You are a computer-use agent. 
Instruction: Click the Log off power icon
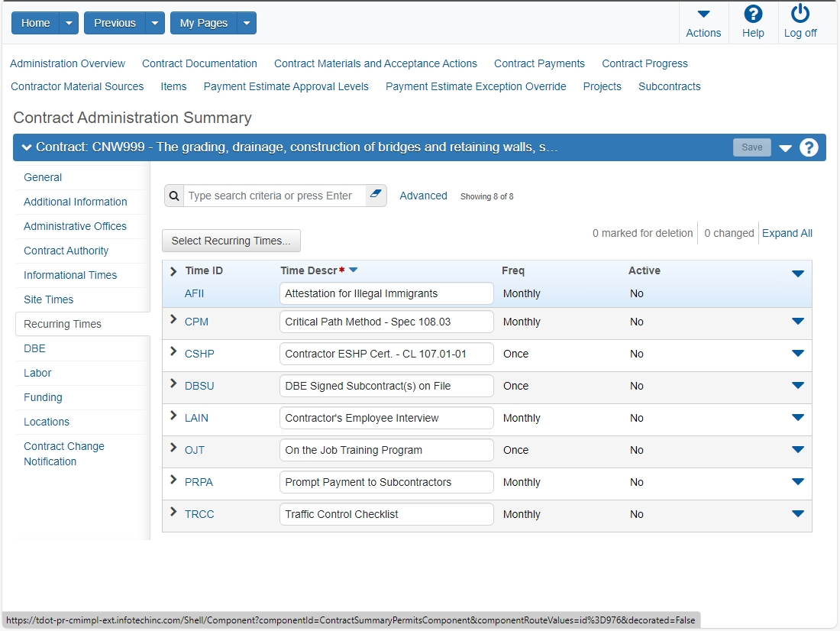[x=800, y=14]
